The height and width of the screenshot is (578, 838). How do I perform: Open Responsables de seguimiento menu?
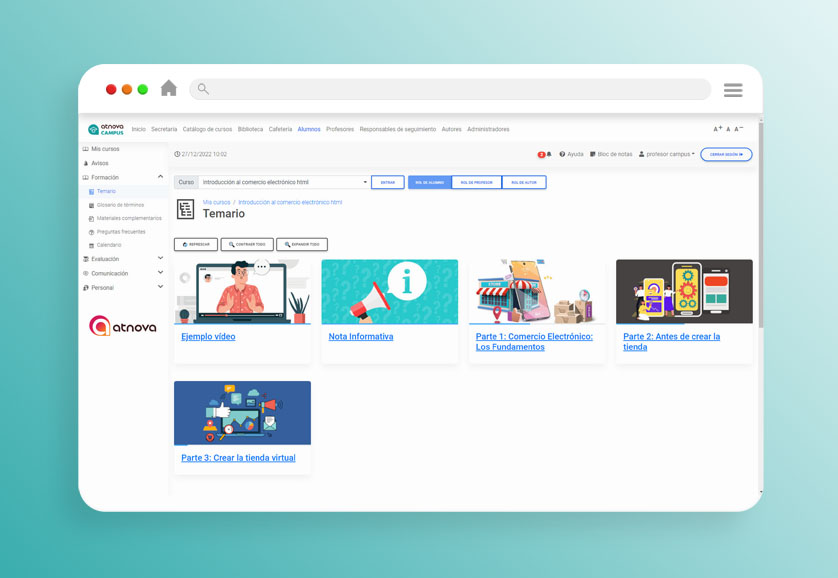[398, 129]
